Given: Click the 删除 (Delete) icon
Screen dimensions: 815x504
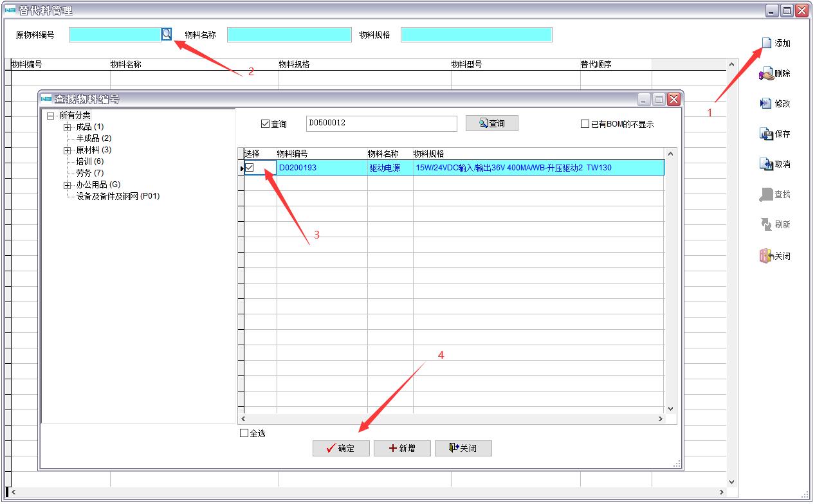Looking at the screenshot, I should [x=766, y=74].
